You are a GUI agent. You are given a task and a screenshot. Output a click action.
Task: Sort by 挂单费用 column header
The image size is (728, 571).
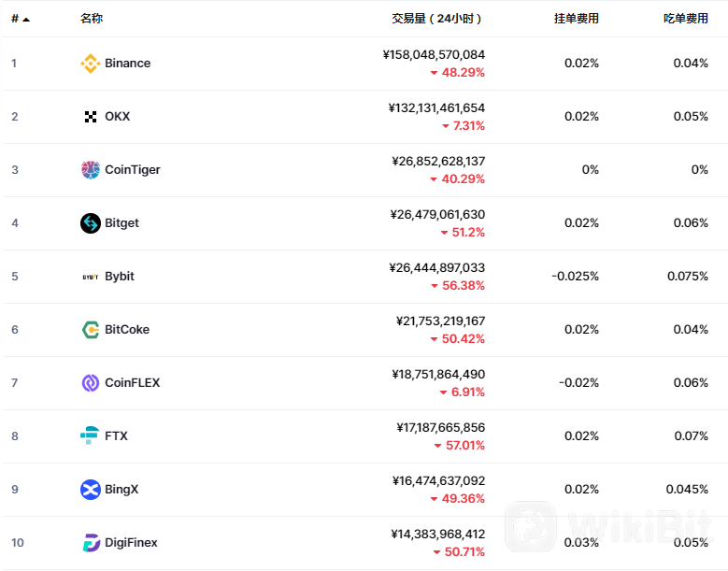point(577,19)
